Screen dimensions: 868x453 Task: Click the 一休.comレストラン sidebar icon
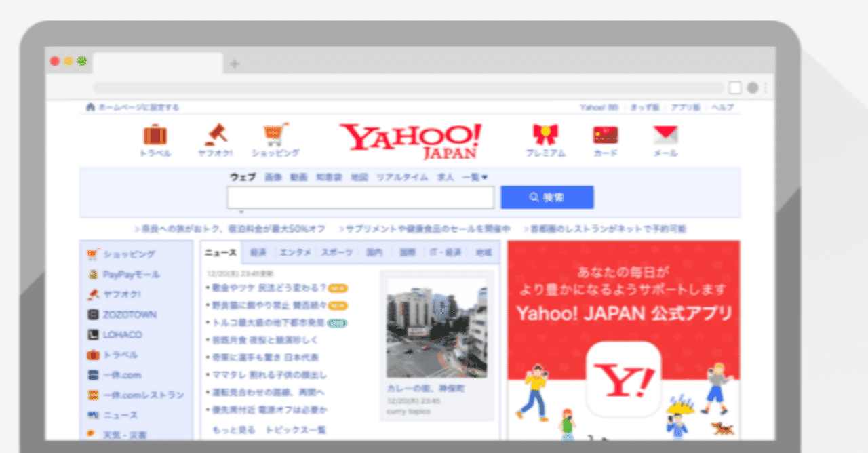(x=94, y=395)
